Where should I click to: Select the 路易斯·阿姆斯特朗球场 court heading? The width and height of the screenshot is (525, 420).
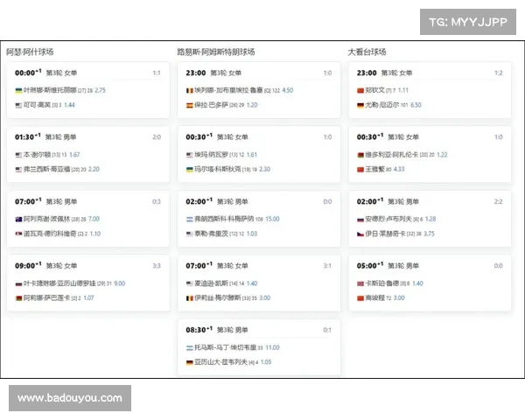click(x=219, y=52)
